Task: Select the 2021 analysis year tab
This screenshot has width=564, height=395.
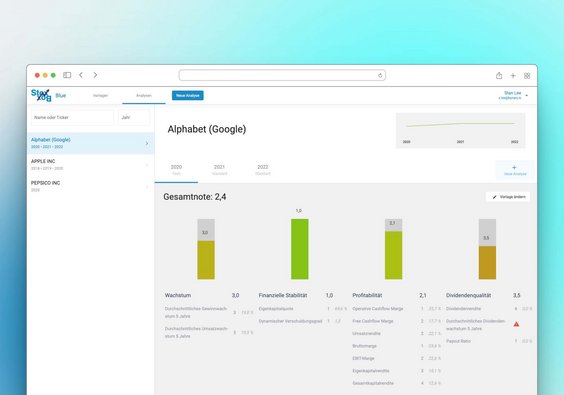Action: coord(219,170)
